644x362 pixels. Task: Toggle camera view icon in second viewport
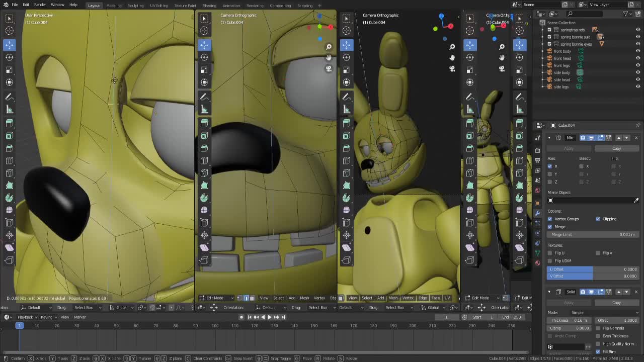tap(329, 69)
